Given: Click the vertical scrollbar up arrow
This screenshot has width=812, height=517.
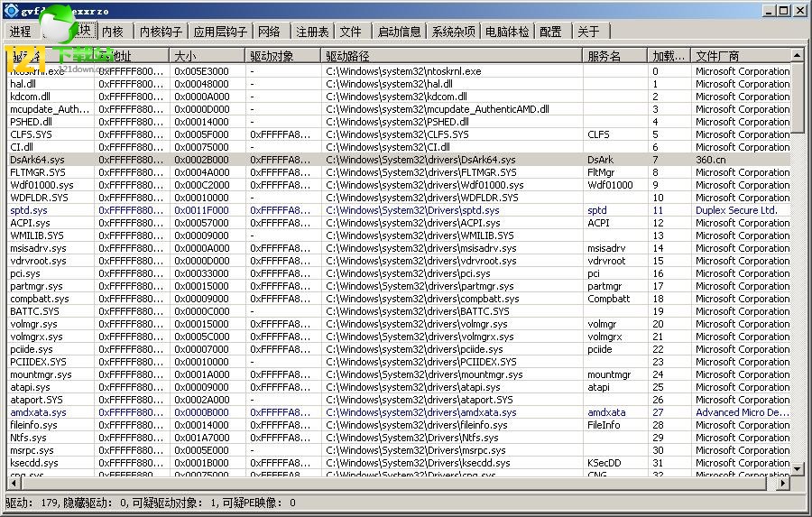Looking at the screenshot, I should 798,56.
